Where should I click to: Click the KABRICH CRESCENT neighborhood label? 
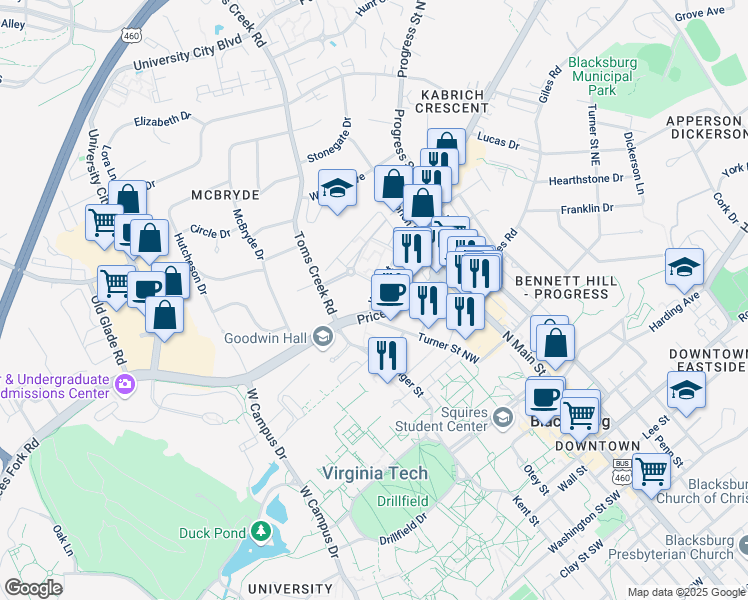451,102
